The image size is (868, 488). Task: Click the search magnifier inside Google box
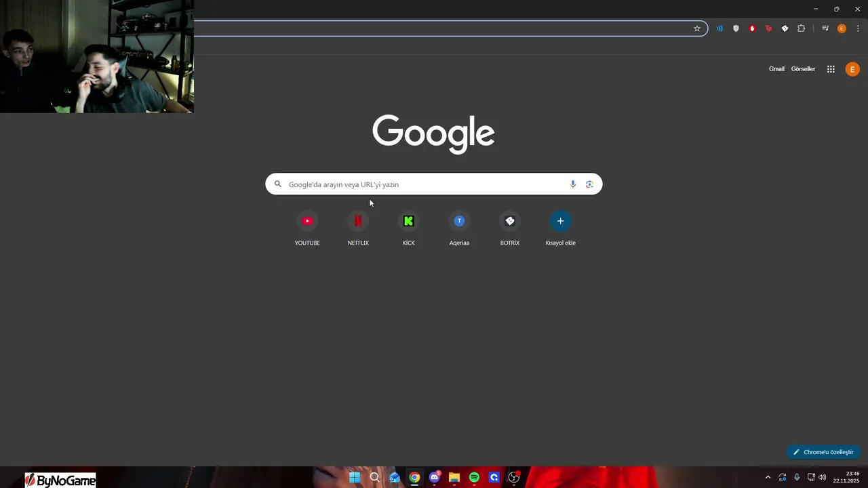[278, 184]
